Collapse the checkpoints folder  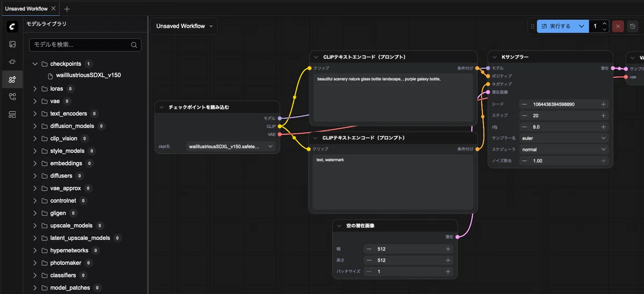click(35, 64)
